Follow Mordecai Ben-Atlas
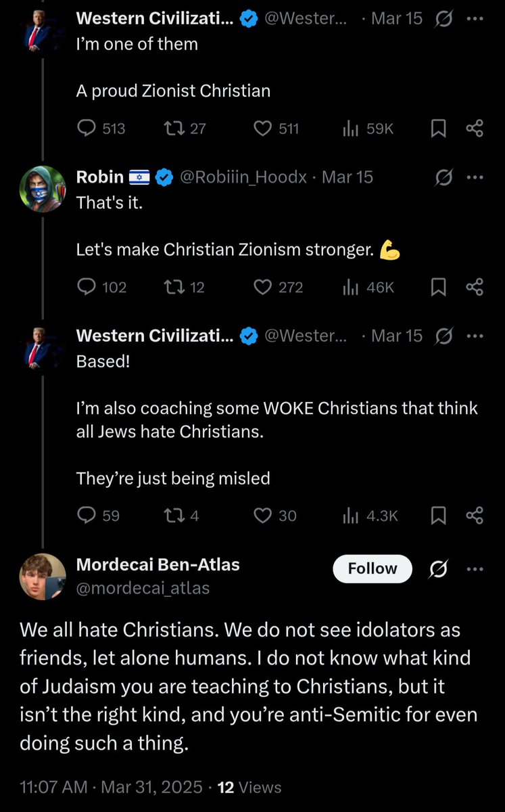The height and width of the screenshot is (812, 505). tap(372, 569)
